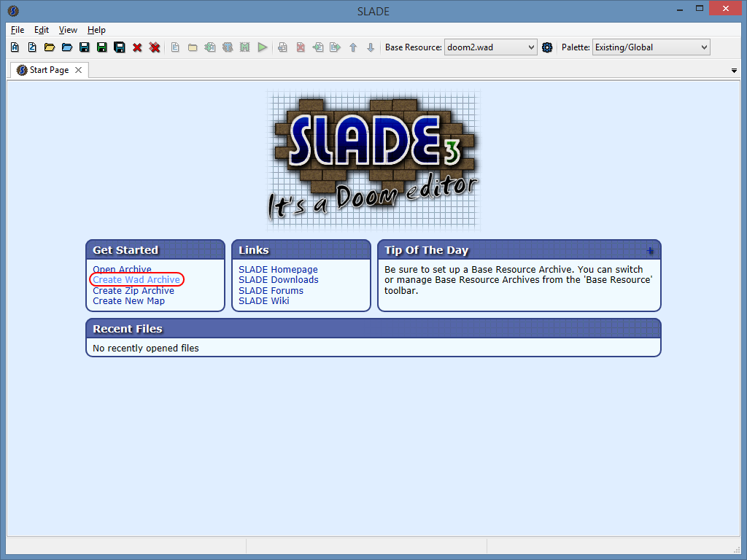The image size is (747, 560).
Task: Click the single red X Close icon
Action: point(137,47)
